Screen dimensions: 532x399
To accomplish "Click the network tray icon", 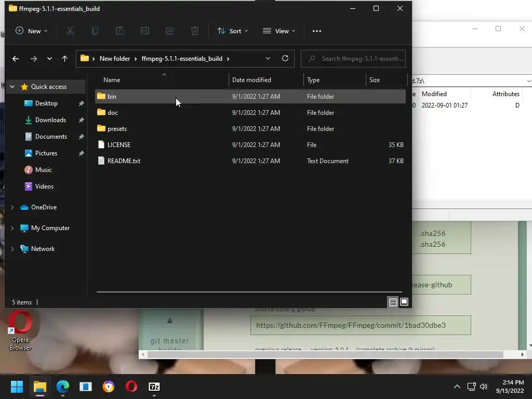I will 471,387.
